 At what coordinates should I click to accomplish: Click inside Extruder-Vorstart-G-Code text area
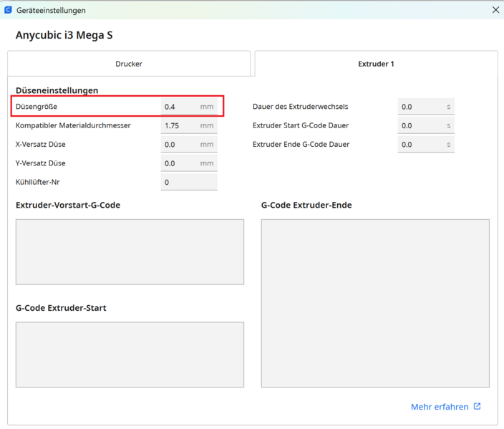[130, 252]
